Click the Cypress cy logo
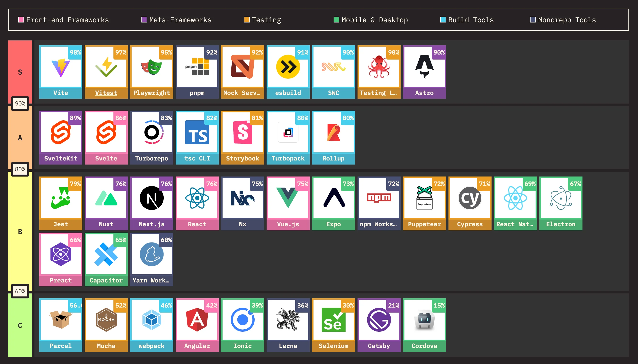Screen dimensions: 638x364 pos(470,198)
